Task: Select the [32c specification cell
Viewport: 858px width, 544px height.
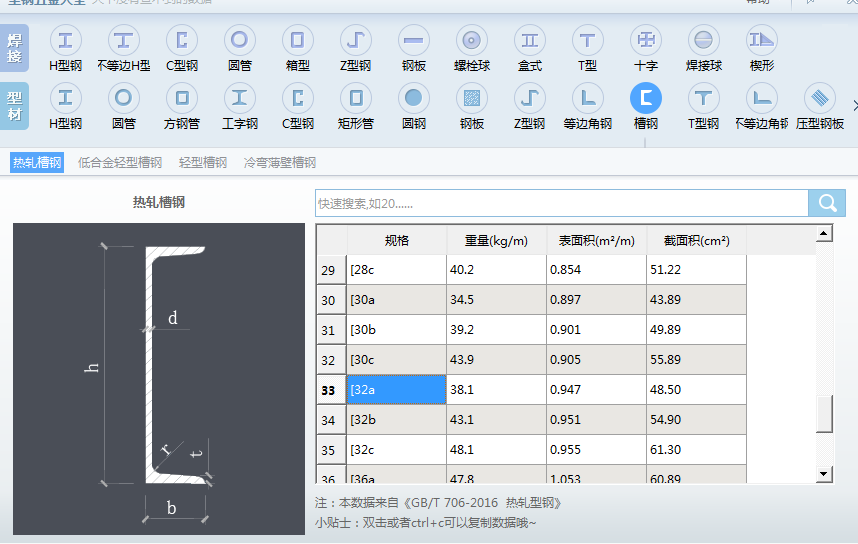Action: point(396,450)
